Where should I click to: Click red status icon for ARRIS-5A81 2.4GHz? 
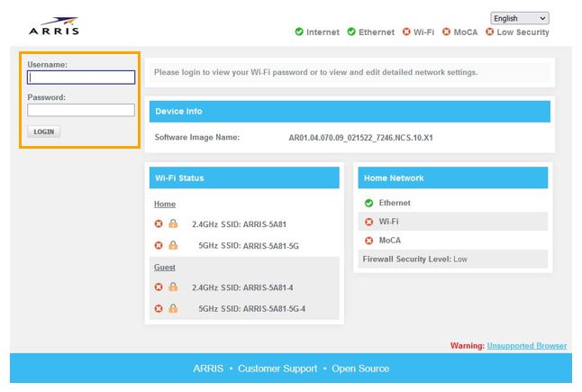click(159, 223)
